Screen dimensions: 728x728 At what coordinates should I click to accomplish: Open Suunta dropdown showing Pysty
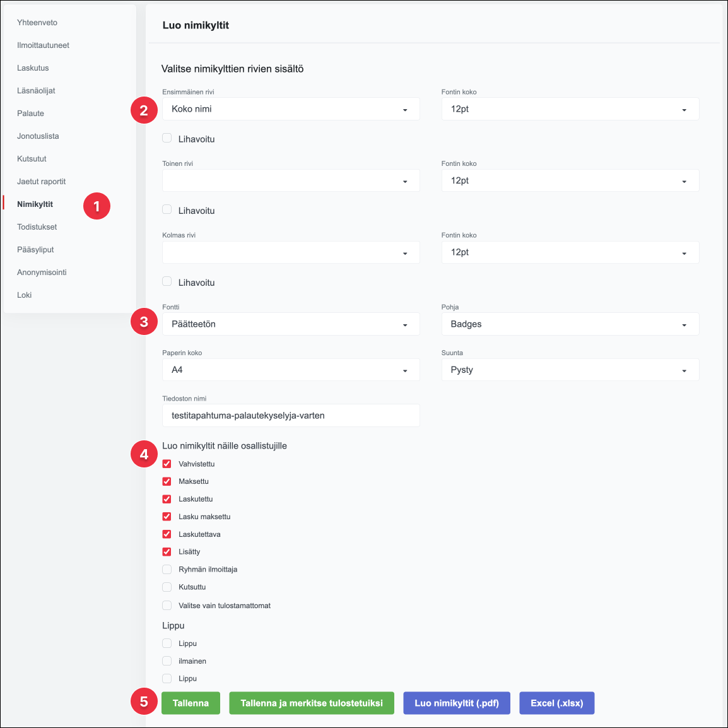[x=570, y=370]
